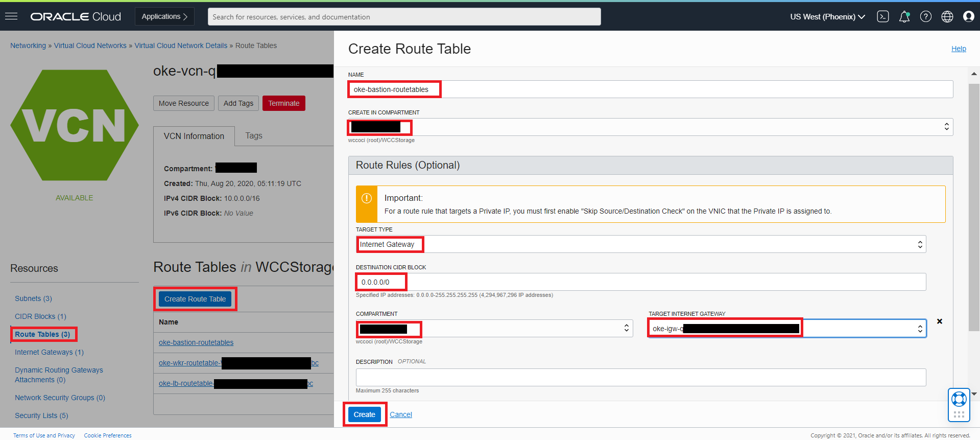This screenshot has width=980, height=440.
Task: Click the panel scrollbar up arrow
Action: pos(974,74)
